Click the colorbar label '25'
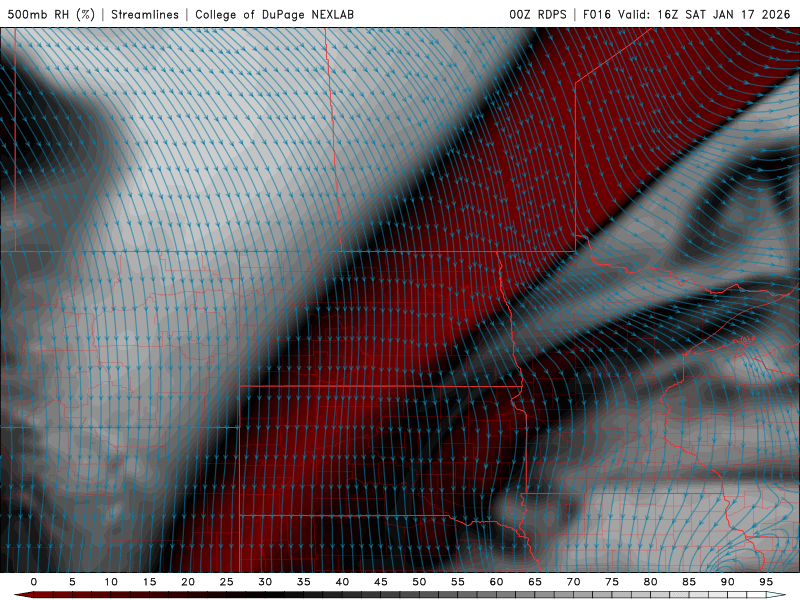The image size is (800, 600). [x=226, y=582]
